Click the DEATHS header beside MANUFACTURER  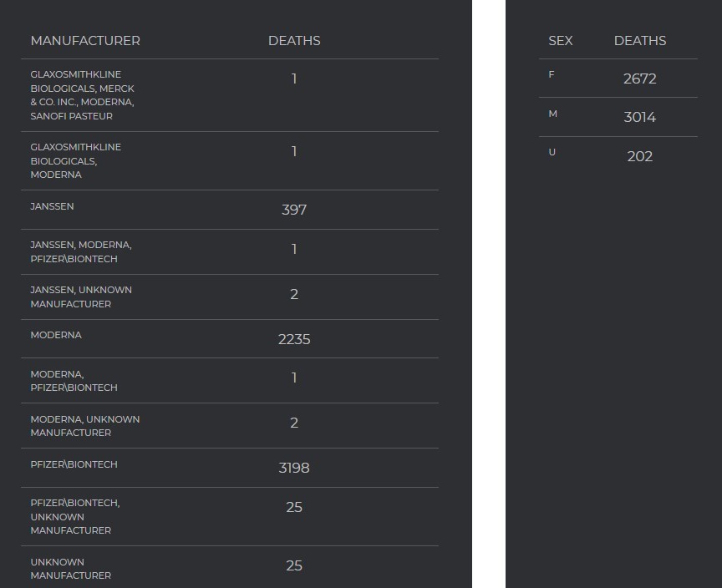coord(294,41)
